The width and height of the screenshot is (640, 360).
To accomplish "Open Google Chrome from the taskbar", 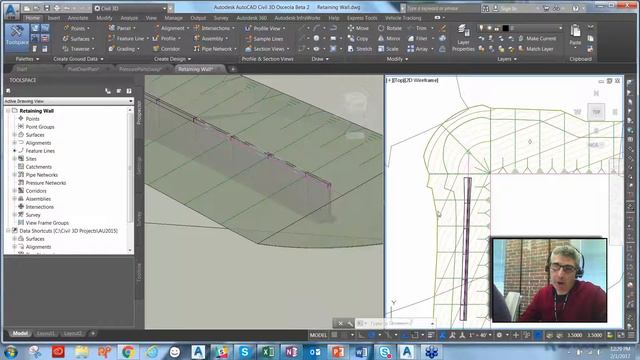I will [127, 352].
